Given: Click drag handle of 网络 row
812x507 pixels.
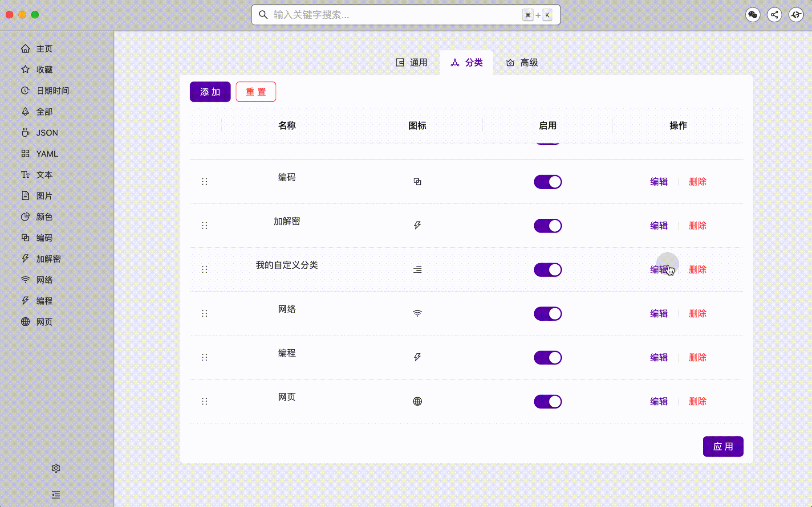Looking at the screenshot, I should 204,314.
